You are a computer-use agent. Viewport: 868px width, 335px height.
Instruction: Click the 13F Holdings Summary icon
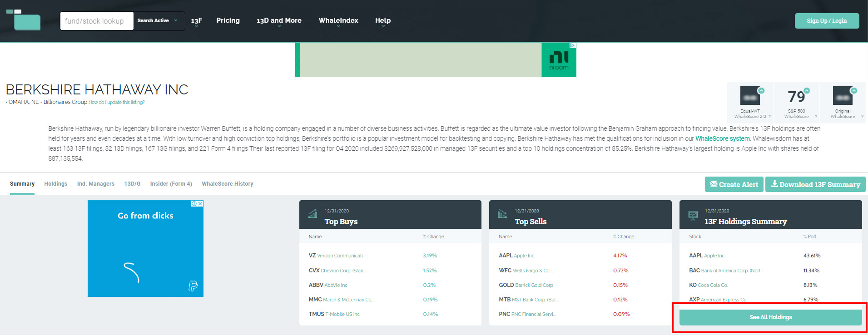click(693, 215)
